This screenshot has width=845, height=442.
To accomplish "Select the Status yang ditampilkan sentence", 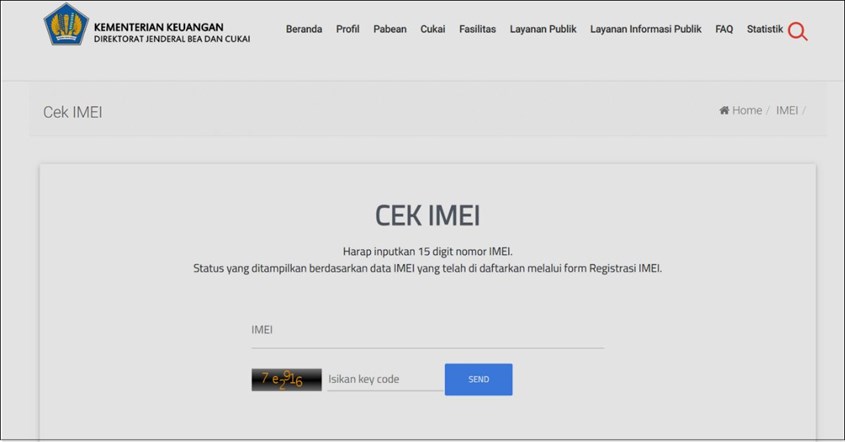I will point(427,268).
